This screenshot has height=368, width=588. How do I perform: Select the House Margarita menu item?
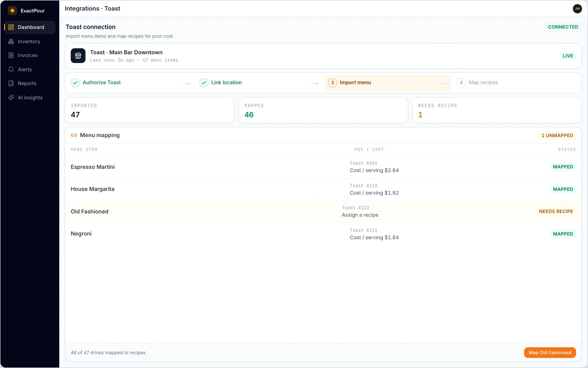pos(93,189)
